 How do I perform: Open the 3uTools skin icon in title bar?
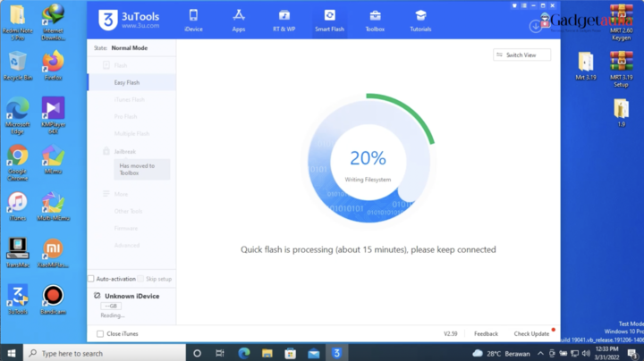[x=514, y=5]
